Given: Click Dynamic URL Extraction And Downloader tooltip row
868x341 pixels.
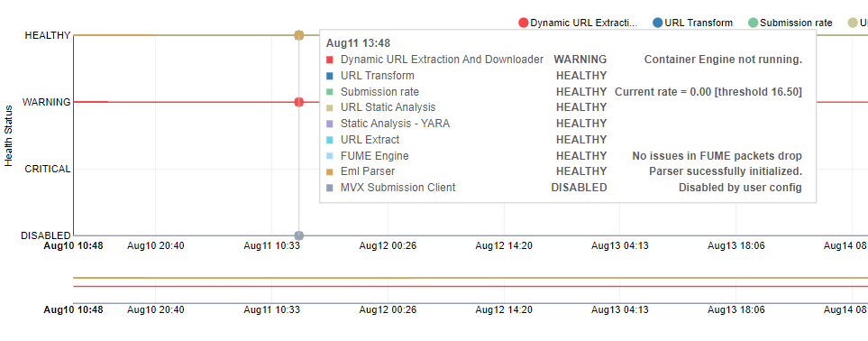Looking at the screenshot, I should pyautogui.click(x=563, y=60).
